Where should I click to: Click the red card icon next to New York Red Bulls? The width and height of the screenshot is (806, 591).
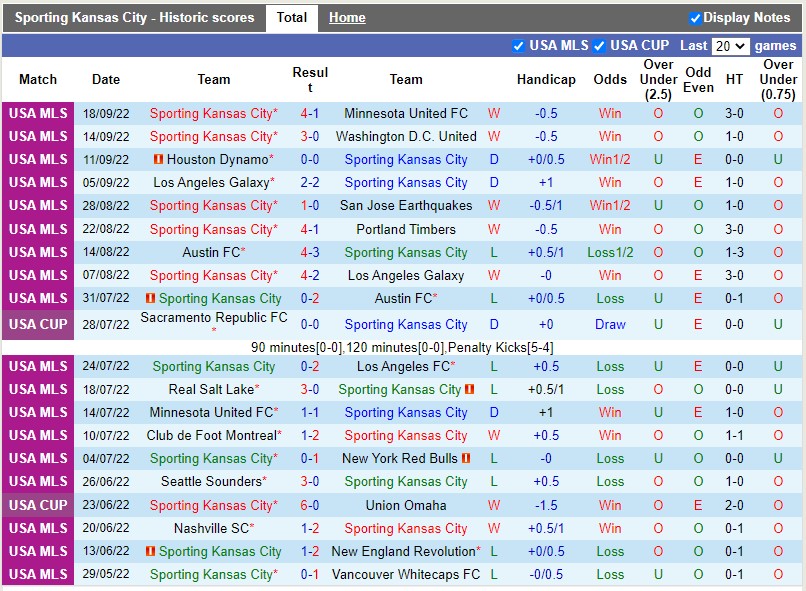point(466,457)
